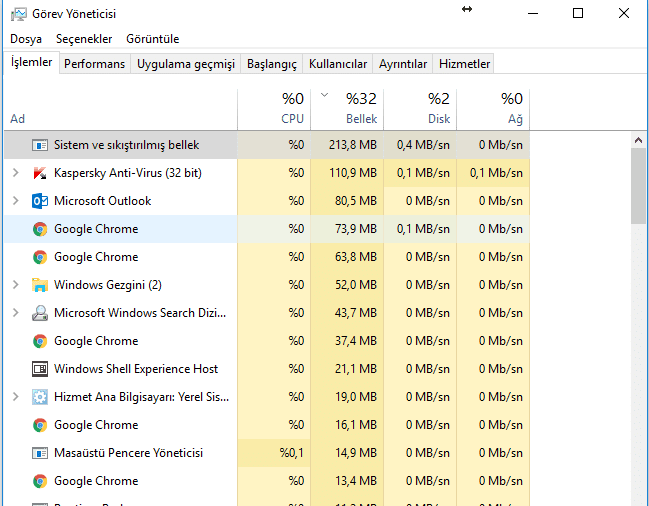Click the 213,8 MB memory value
Screen dimensions: 649x506
pyautogui.click(x=353, y=145)
